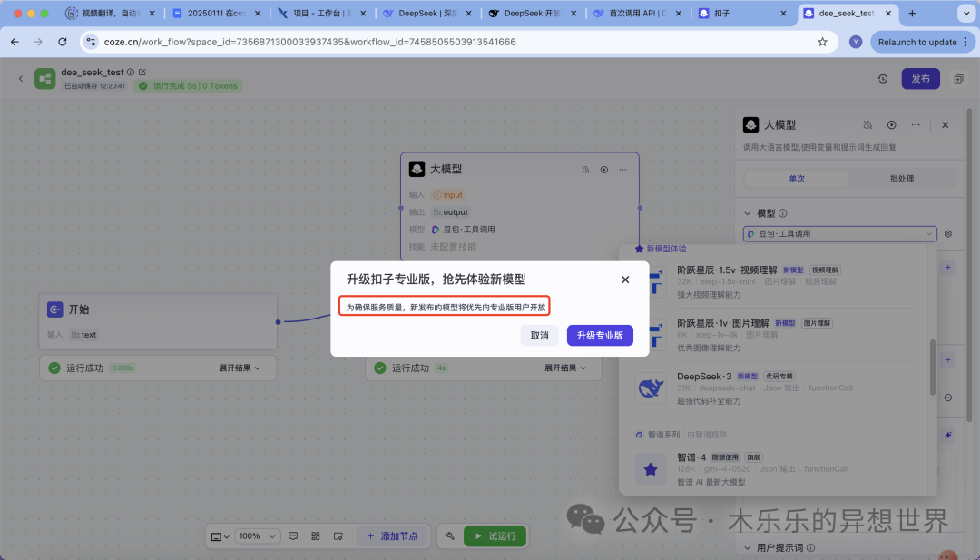
Task: Click 添加节点 to add a node
Action: (x=393, y=535)
